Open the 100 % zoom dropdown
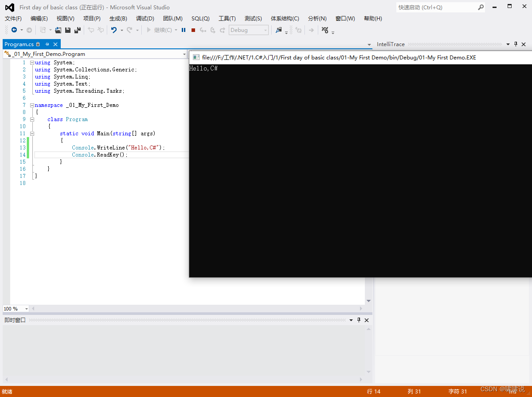 click(x=27, y=309)
